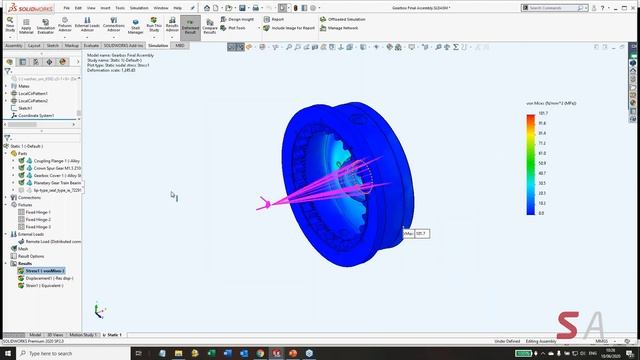
Task: Click the Print icon
Action: point(256,8)
